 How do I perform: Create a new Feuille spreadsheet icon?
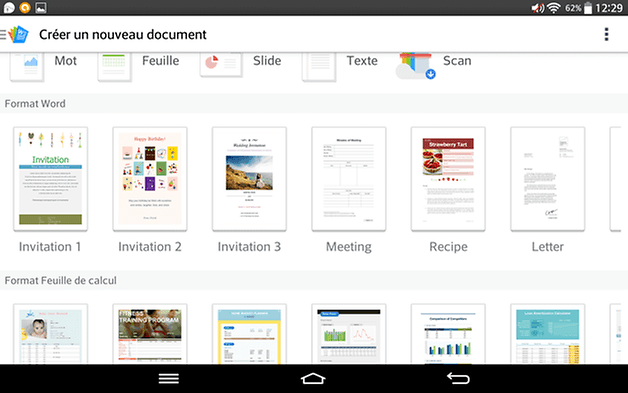[115, 67]
